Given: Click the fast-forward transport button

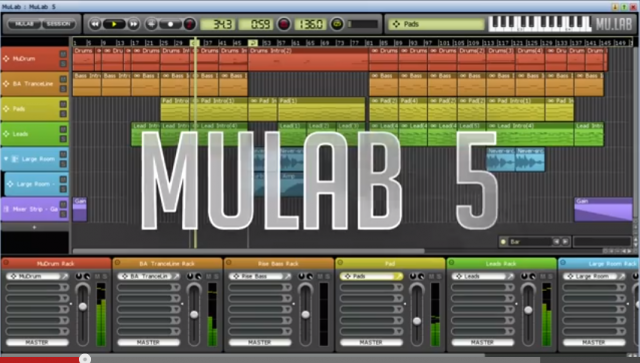Looking at the screenshot, I should tap(133, 24).
